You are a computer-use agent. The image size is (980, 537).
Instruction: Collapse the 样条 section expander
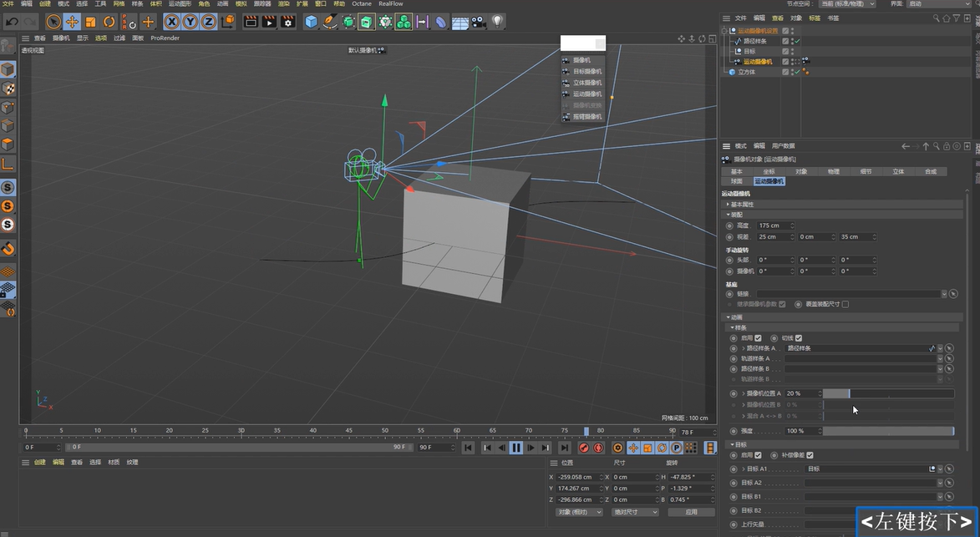[x=731, y=327]
